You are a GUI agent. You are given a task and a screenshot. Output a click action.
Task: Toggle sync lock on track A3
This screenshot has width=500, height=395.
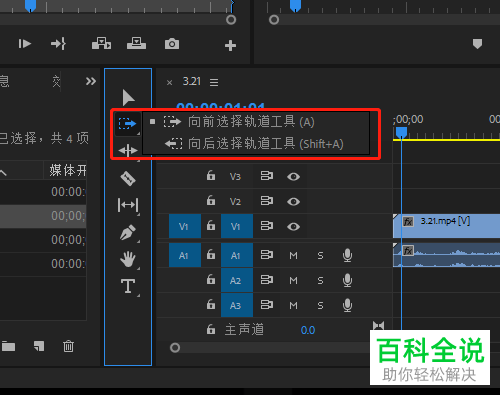click(267, 305)
